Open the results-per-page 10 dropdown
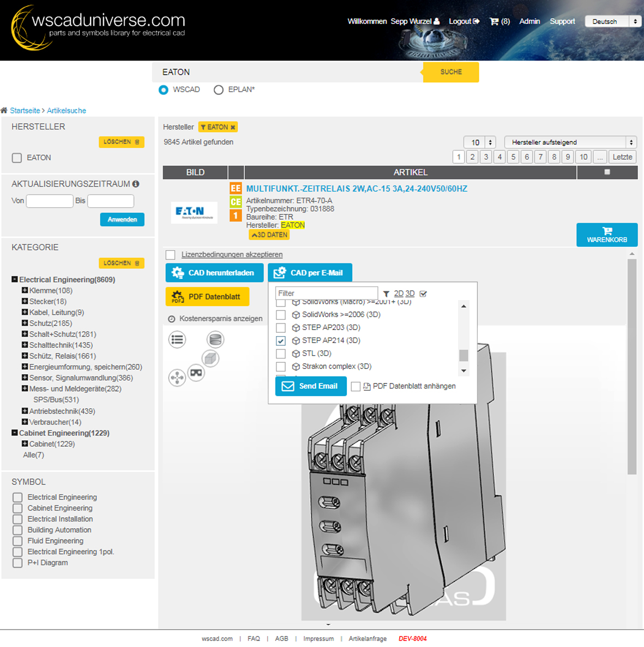Image resolution: width=644 pixels, height=647 pixels. [x=479, y=142]
